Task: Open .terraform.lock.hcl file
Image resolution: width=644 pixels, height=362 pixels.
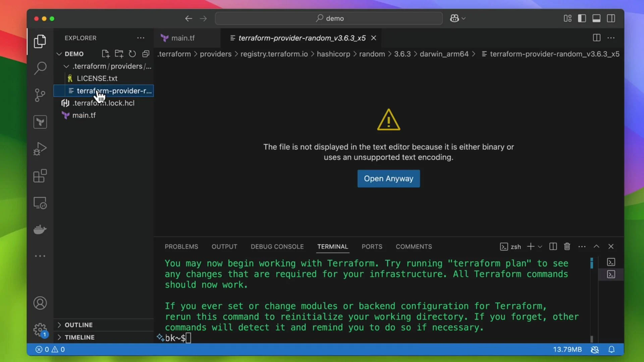Action: (104, 103)
